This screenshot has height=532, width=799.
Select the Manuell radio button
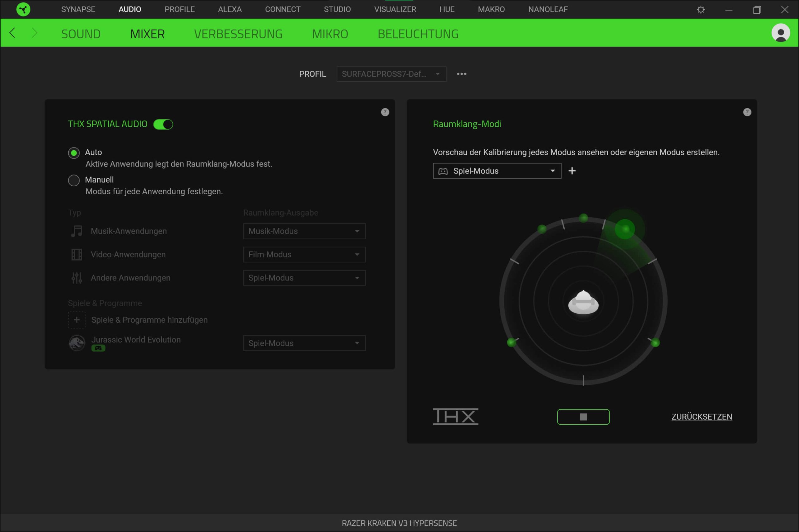coord(74,180)
